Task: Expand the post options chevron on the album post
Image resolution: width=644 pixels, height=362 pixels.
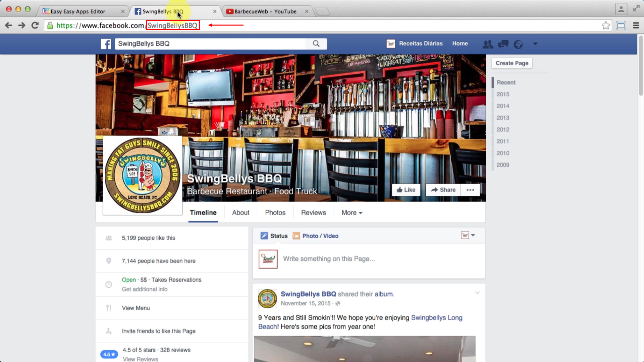Action: coord(477,293)
